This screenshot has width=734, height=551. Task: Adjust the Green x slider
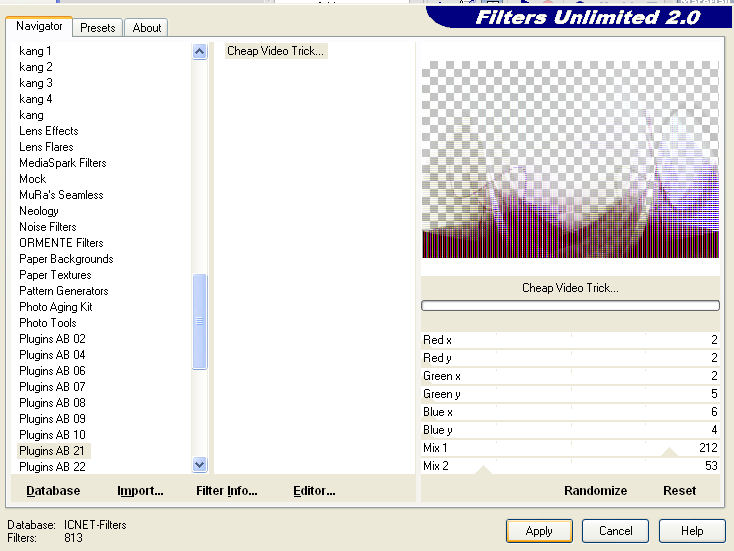570,376
